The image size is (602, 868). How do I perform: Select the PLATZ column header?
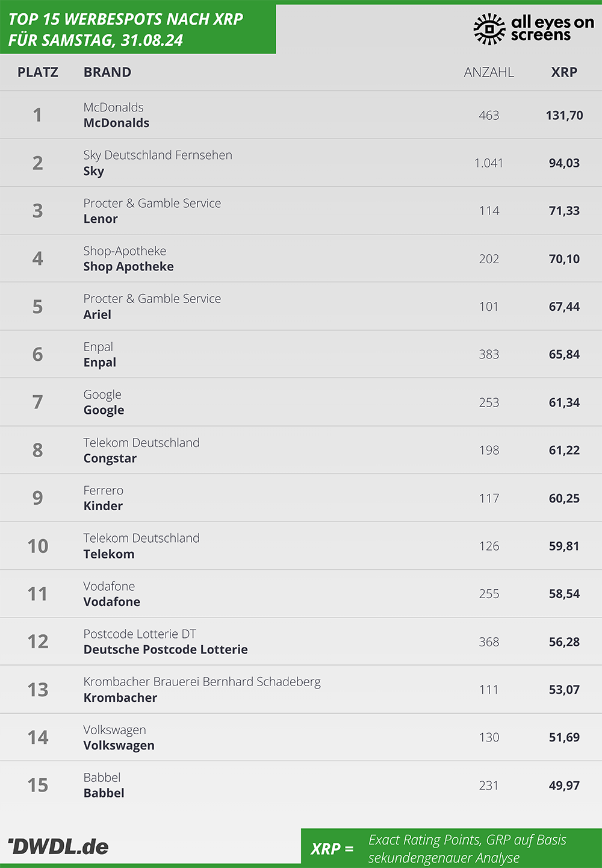click(38, 72)
